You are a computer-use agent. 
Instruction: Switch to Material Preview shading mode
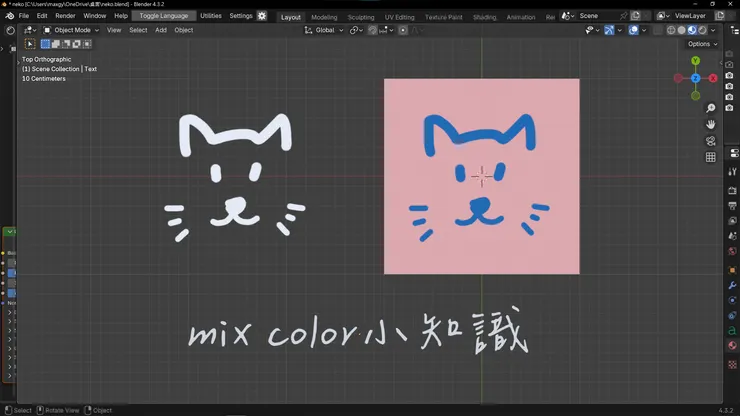tap(692, 30)
